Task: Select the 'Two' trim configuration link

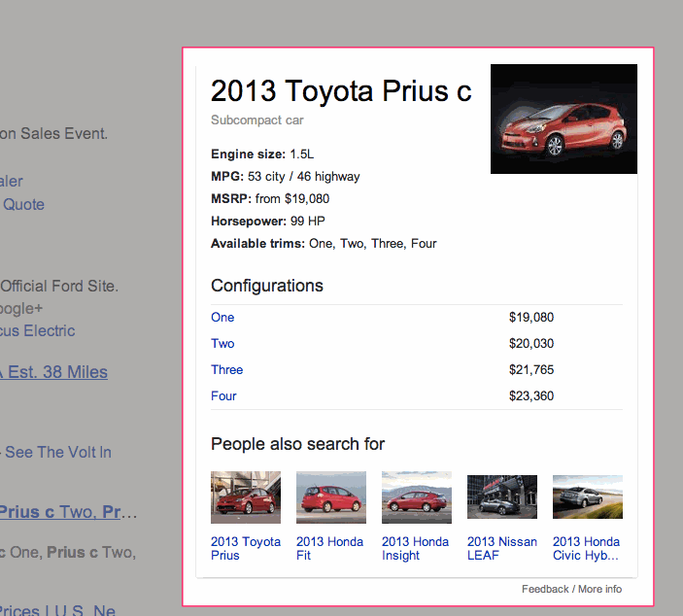Action: 222,344
